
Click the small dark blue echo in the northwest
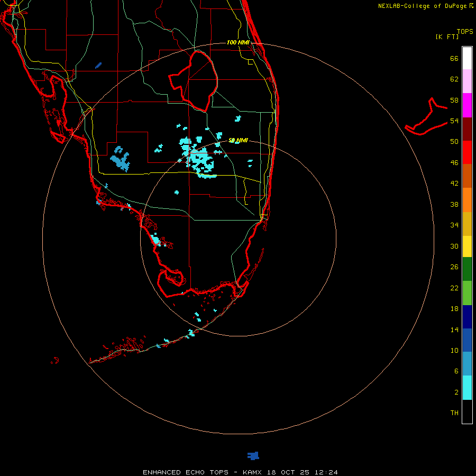pos(98,65)
